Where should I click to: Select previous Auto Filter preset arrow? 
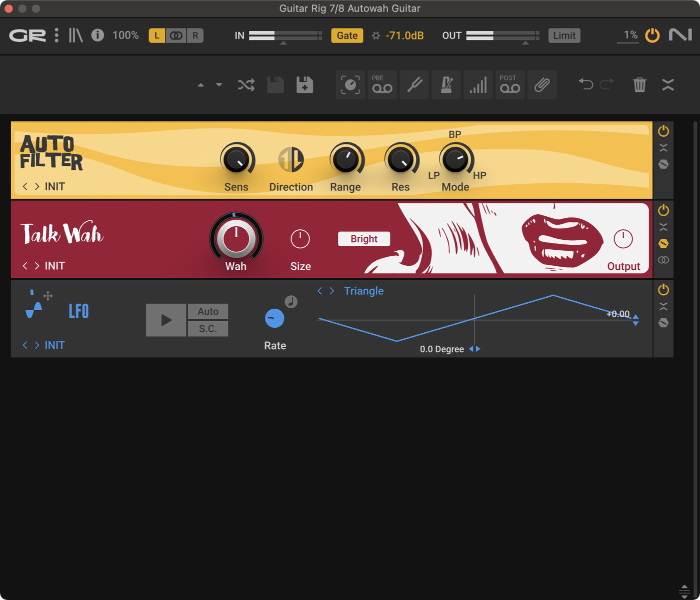[25, 186]
